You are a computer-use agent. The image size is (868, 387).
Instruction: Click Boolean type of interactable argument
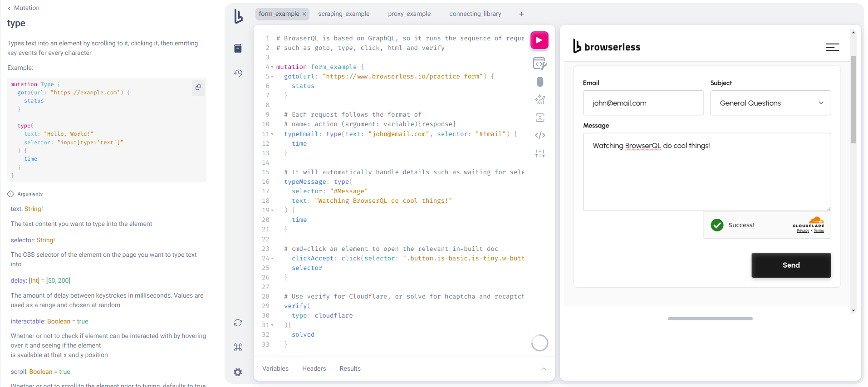coord(59,321)
